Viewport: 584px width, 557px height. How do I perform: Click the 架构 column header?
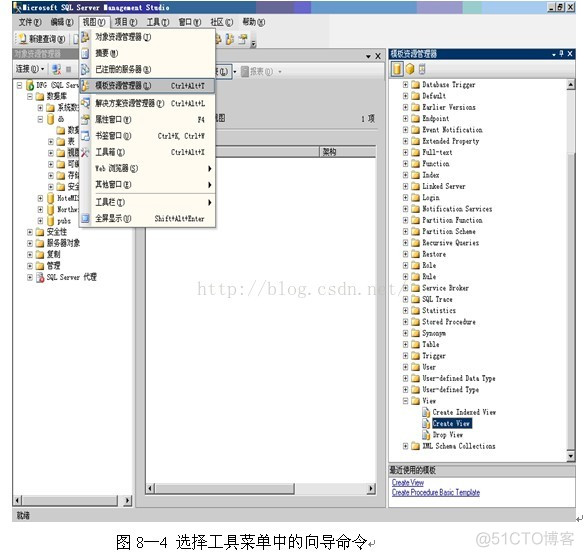click(x=347, y=152)
